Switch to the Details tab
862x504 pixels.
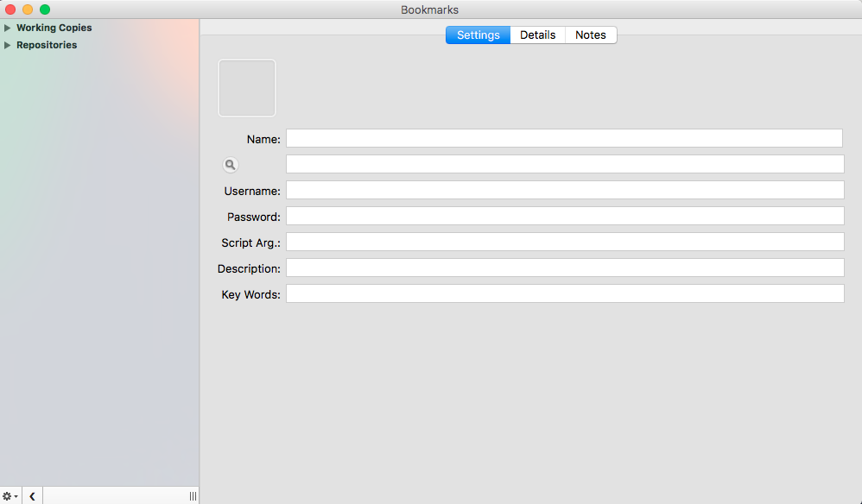537,35
